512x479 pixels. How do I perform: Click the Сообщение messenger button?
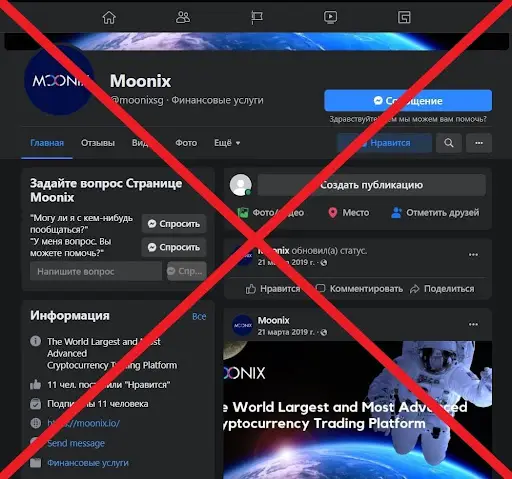pos(408,100)
